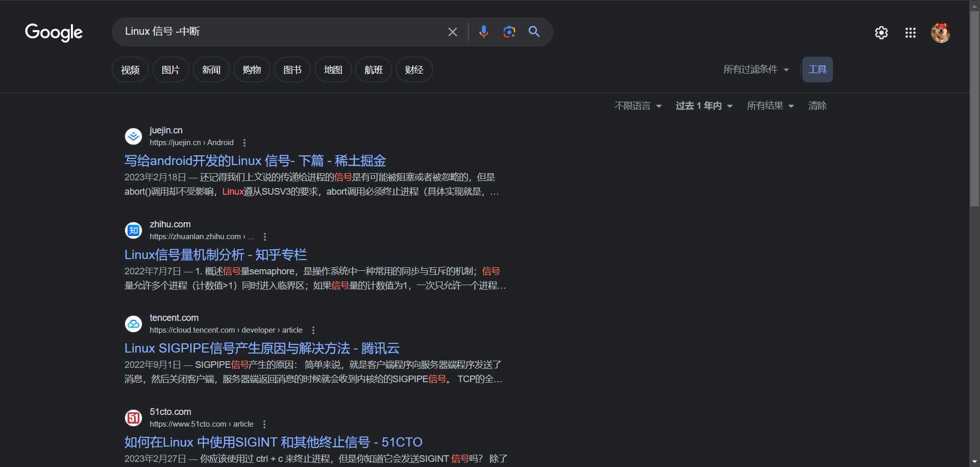Clear the search box with the X icon

452,32
